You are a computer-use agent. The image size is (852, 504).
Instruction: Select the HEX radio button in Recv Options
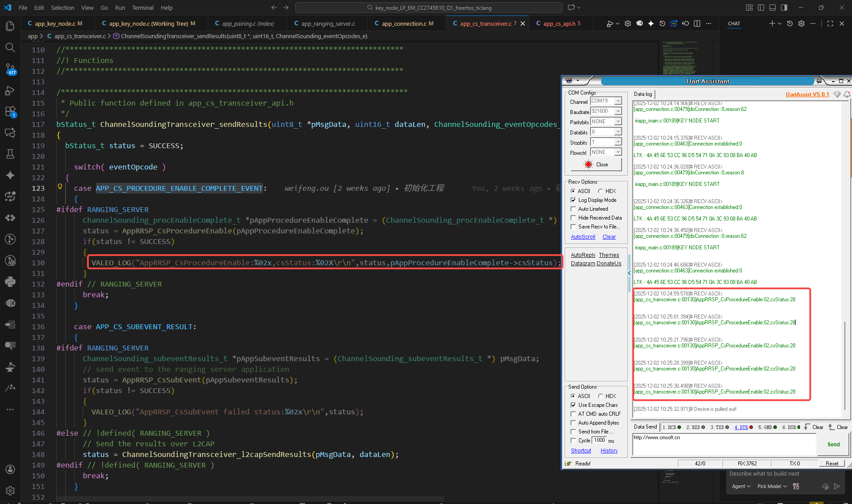click(601, 191)
